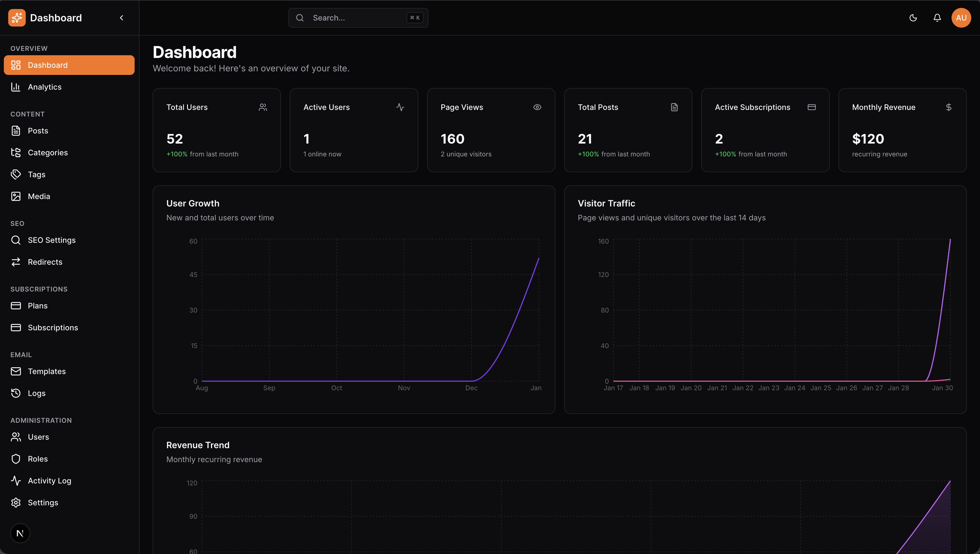Click the Dashboard logo icon in the sidebar header
980x554 pixels.
point(17,18)
